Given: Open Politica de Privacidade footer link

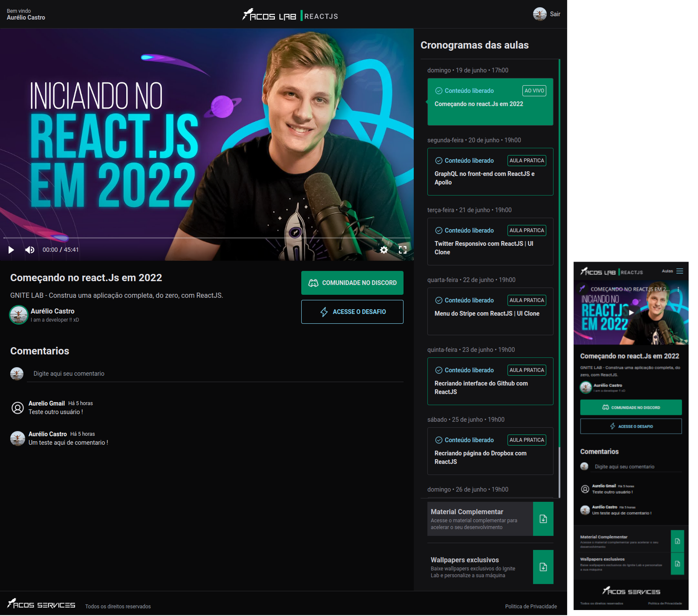Looking at the screenshot, I should 531,607.
